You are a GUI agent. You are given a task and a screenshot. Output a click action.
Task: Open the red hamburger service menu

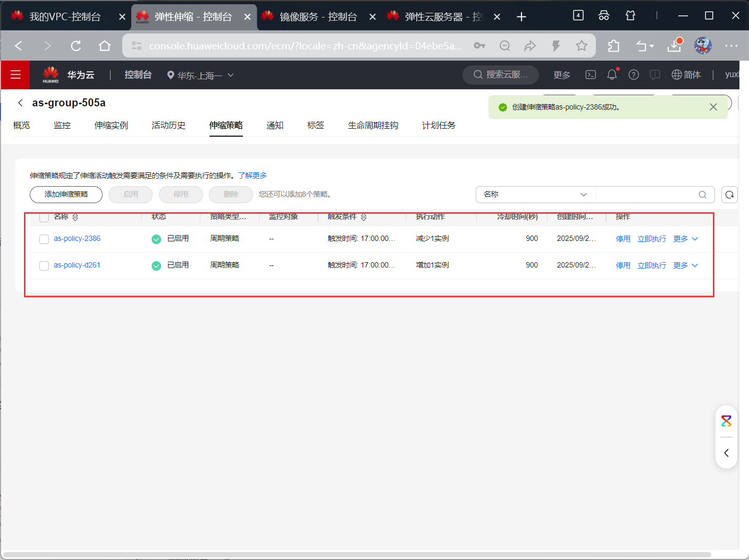pos(15,75)
